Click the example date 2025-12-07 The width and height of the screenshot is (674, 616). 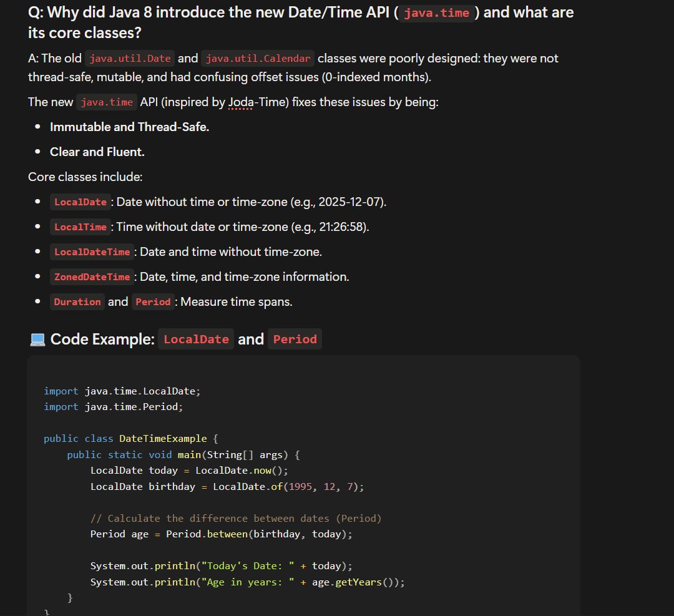pyautogui.click(x=349, y=202)
